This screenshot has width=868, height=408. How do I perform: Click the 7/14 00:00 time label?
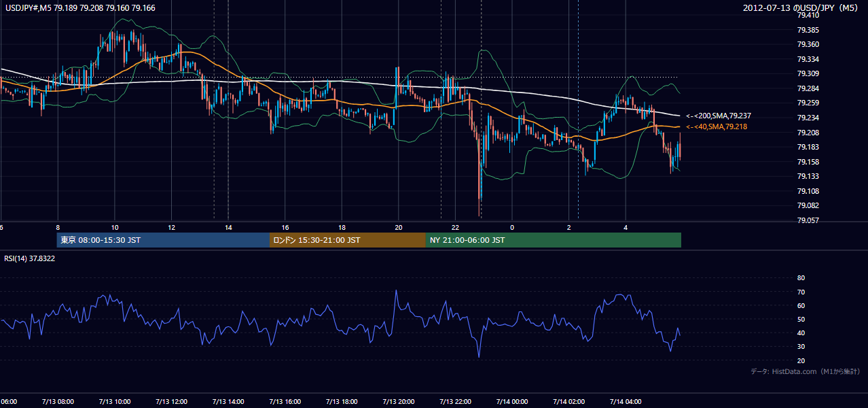coord(512,402)
